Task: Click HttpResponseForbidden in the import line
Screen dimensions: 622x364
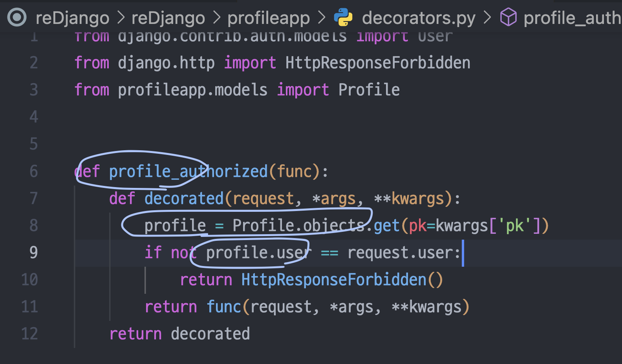Action: pos(378,63)
